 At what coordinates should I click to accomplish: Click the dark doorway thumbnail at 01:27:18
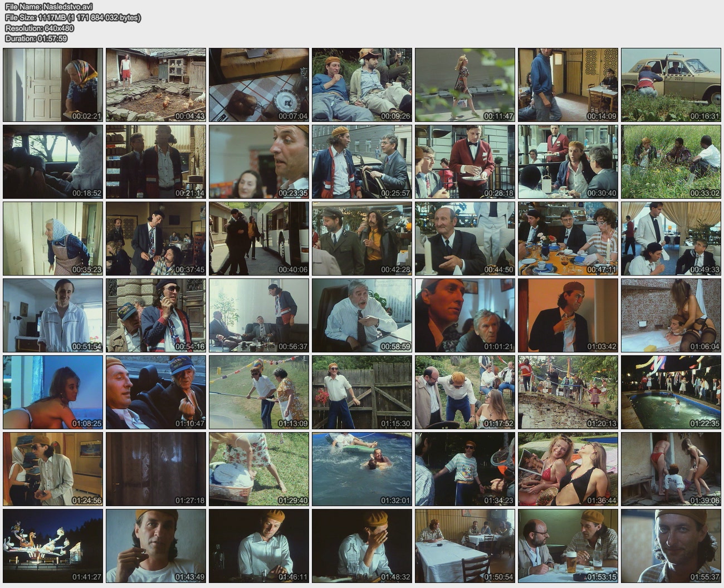pos(156,469)
